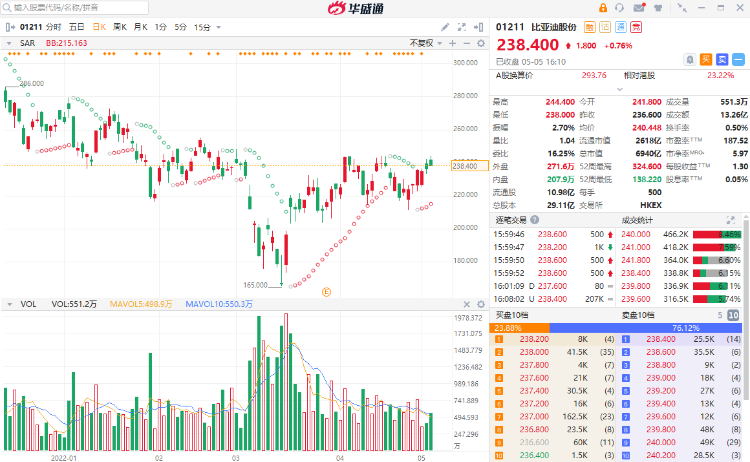Screen dimensions: 750x462
Task: Open VOL indicator settings gear
Action: (x=481, y=304)
